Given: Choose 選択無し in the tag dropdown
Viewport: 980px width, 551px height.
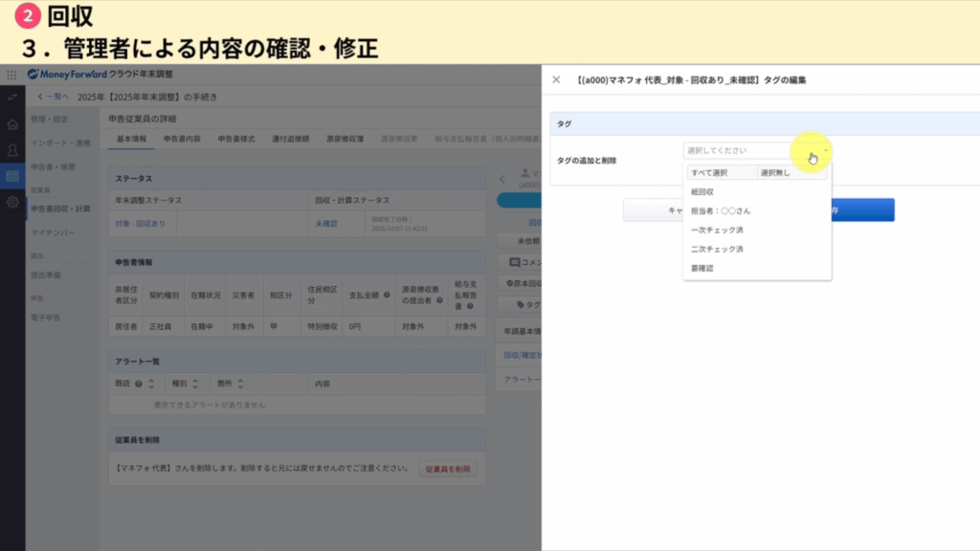Looking at the screenshot, I should point(775,173).
